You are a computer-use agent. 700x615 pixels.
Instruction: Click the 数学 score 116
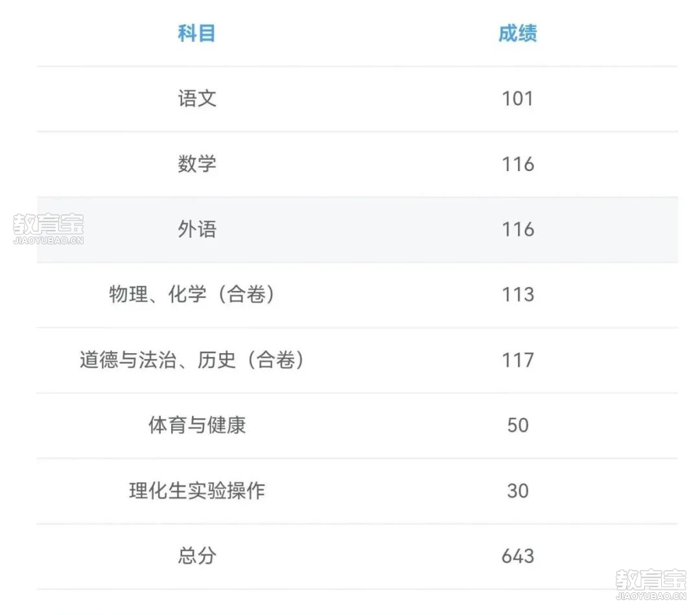[518, 164]
